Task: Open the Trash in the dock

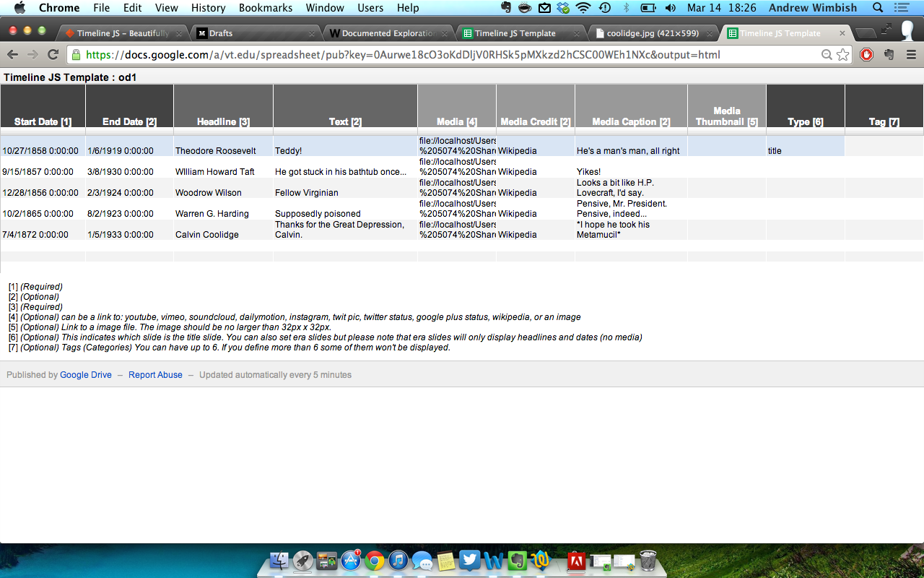Action: (x=648, y=560)
